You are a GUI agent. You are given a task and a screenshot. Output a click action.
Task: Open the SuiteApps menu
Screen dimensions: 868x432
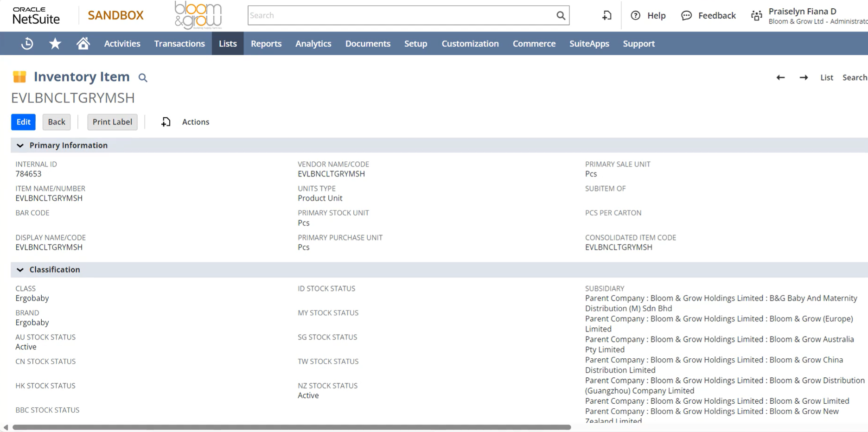[589, 44]
